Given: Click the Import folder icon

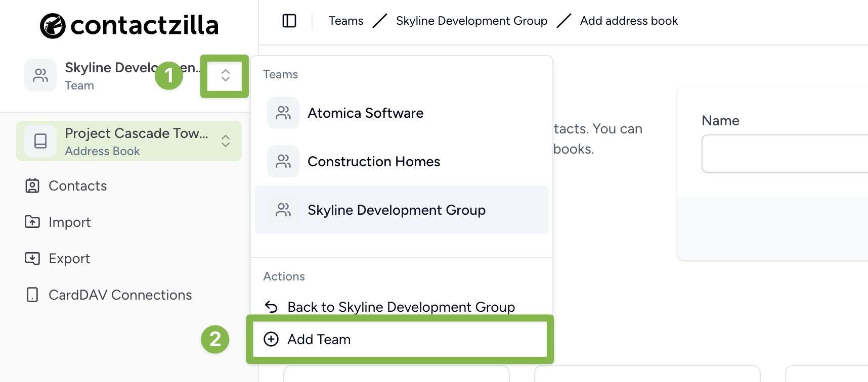Looking at the screenshot, I should [x=32, y=222].
